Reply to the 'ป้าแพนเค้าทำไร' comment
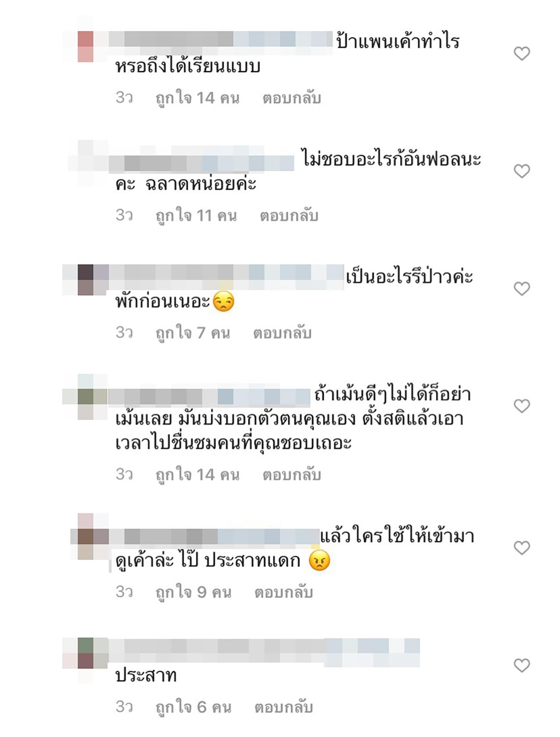The height and width of the screenshot is (737, 560). click(291, 98)
